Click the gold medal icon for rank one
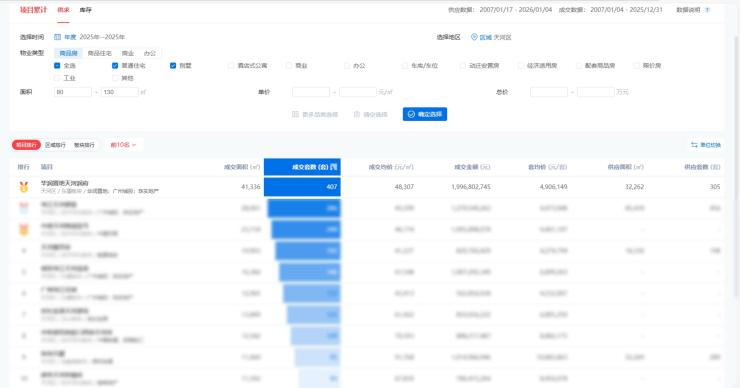740x388 pixels. [24, 187]
